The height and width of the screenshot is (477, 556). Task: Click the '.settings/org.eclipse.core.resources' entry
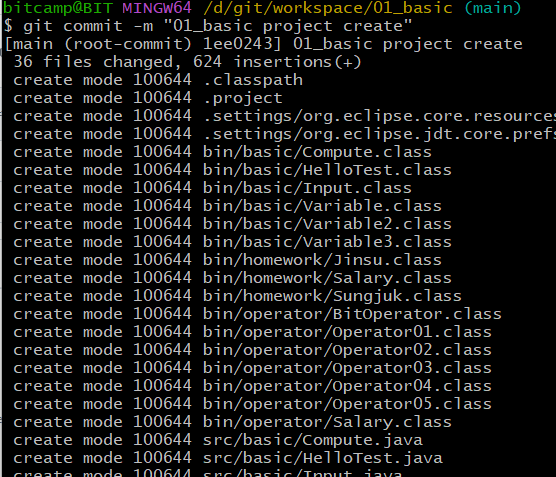coord(380,116)
